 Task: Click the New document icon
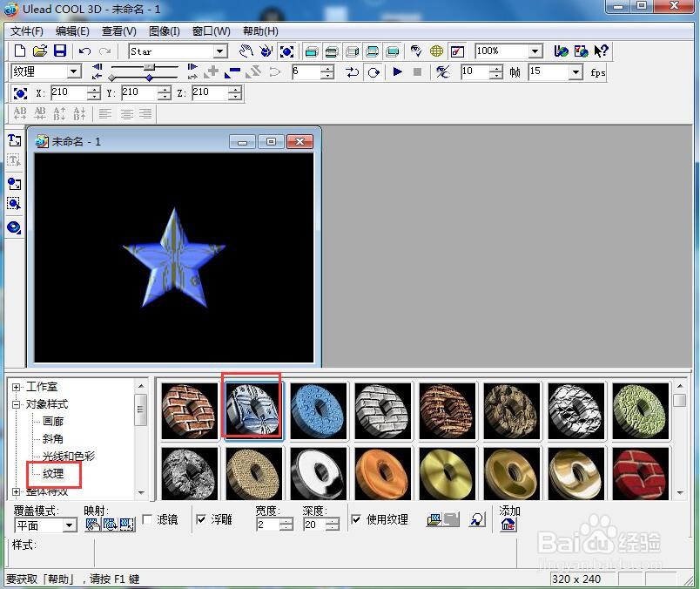click(20, 51)
